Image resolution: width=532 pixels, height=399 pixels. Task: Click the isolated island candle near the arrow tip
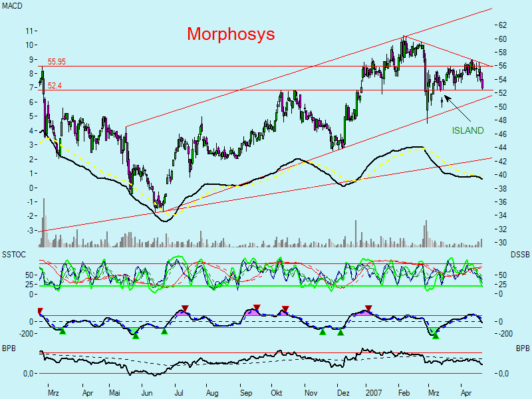442,102
